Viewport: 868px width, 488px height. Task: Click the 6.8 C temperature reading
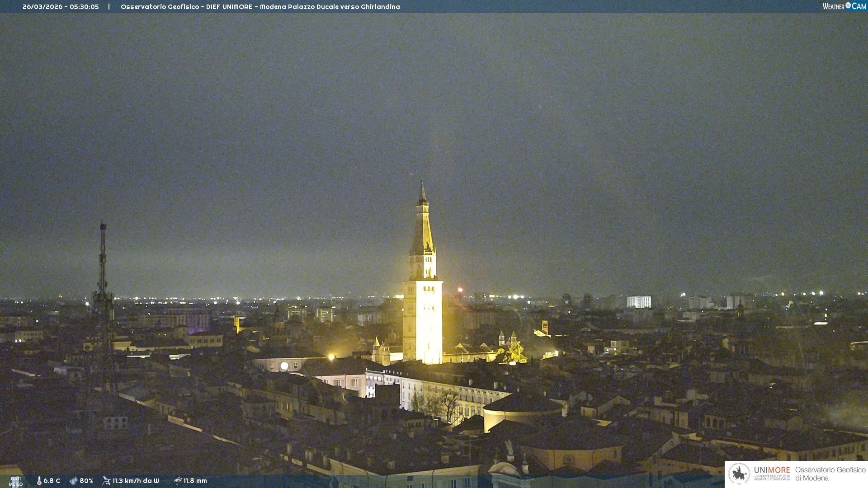52,481
